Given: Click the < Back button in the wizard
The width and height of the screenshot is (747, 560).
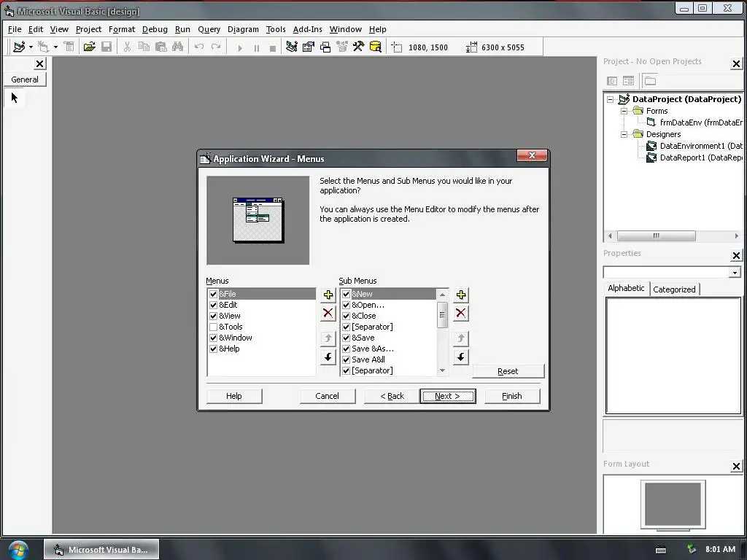Looking at the screenshot, I should [x=392, y=396].
